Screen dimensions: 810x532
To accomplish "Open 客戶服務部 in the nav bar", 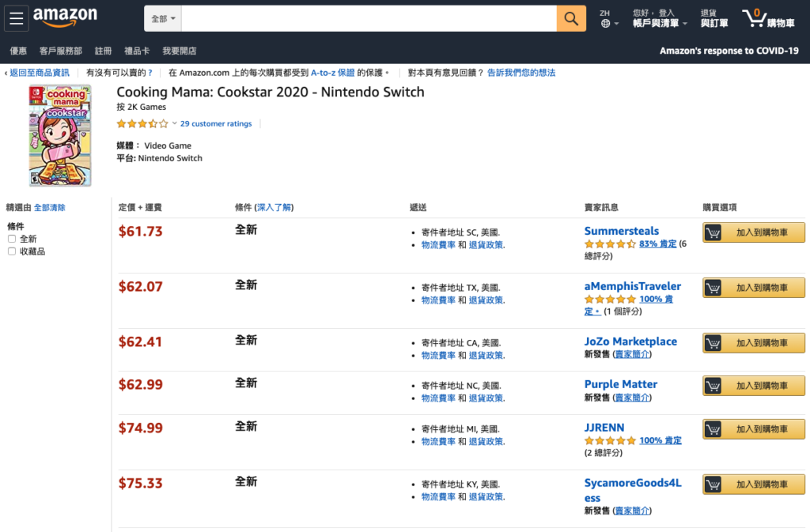I will (60, 51).
